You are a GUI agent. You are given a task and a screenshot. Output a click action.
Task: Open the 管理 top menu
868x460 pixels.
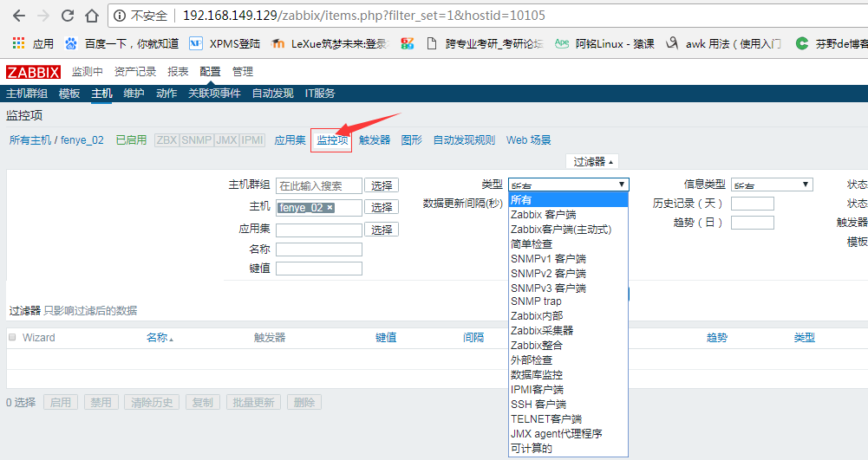coord(243,71)
